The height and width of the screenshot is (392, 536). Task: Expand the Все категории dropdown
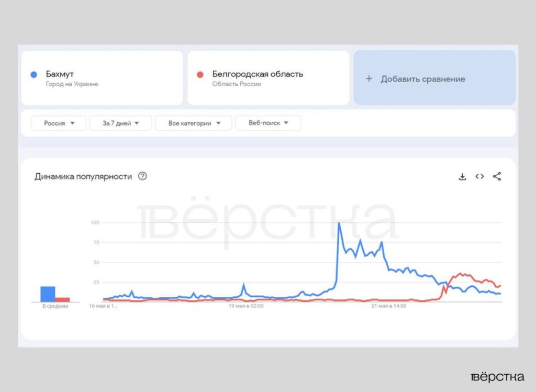click(193, 123)
